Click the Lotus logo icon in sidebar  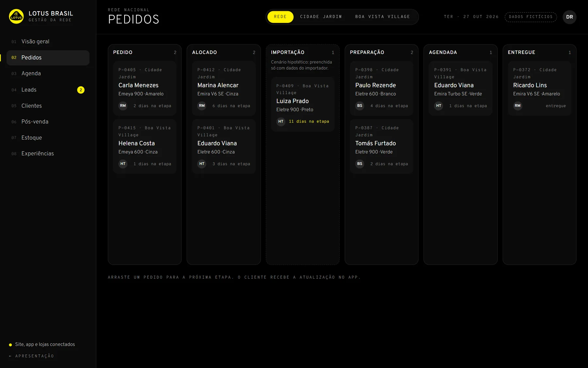click(16, 16)
